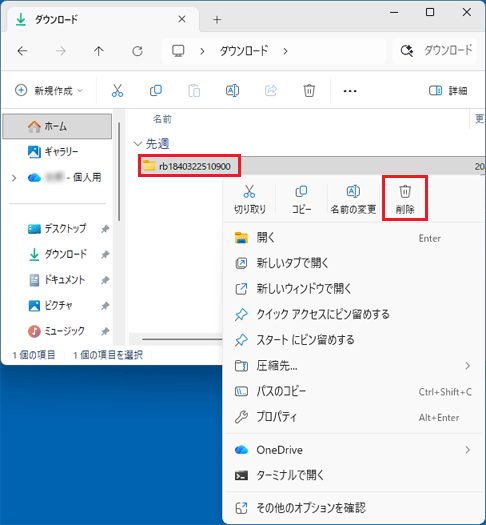Image resolution: width=486 pixels, height=525 pixels.
Task: Unpin デスクトップ via its pin icon
Action: click(x=105, y=229)
